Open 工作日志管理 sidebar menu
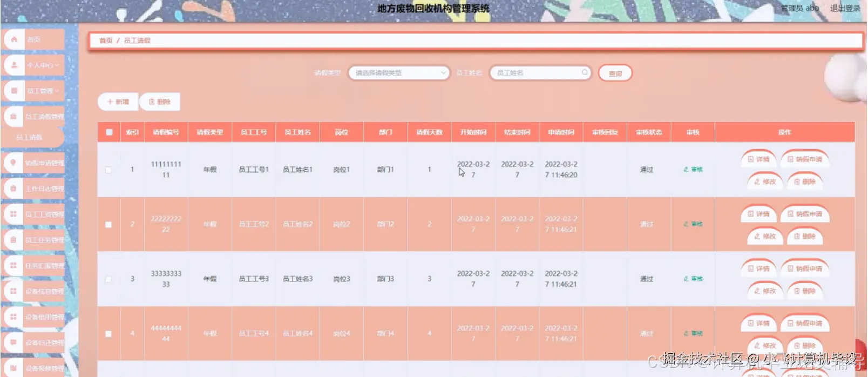868x377 pixels. coord(33,188)
